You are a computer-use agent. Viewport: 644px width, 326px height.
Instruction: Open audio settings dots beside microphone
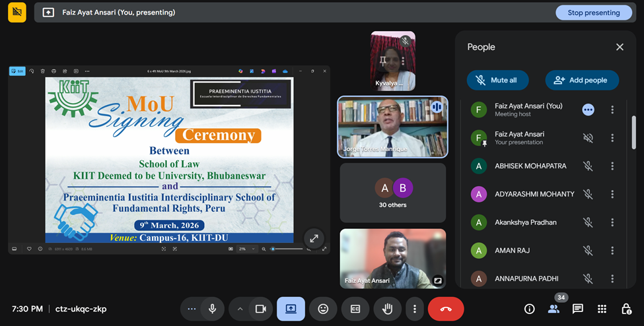(x=192, y=309)
